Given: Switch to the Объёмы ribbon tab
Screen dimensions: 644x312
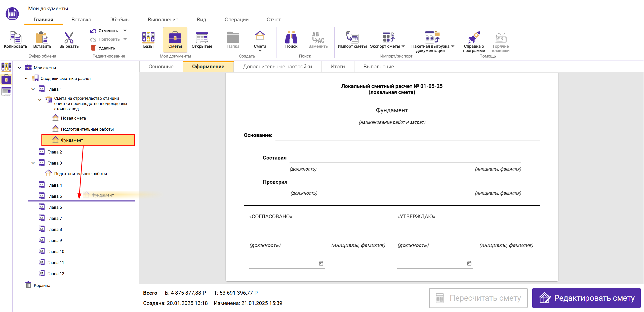Looking at the screenshot, I should point(119,20).
